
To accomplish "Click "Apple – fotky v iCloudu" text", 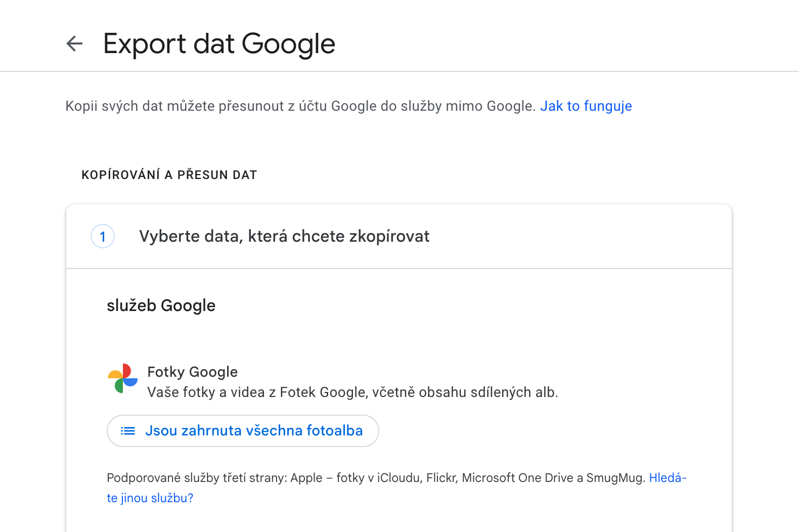I will pyautogui.click(x=356, y=478).
